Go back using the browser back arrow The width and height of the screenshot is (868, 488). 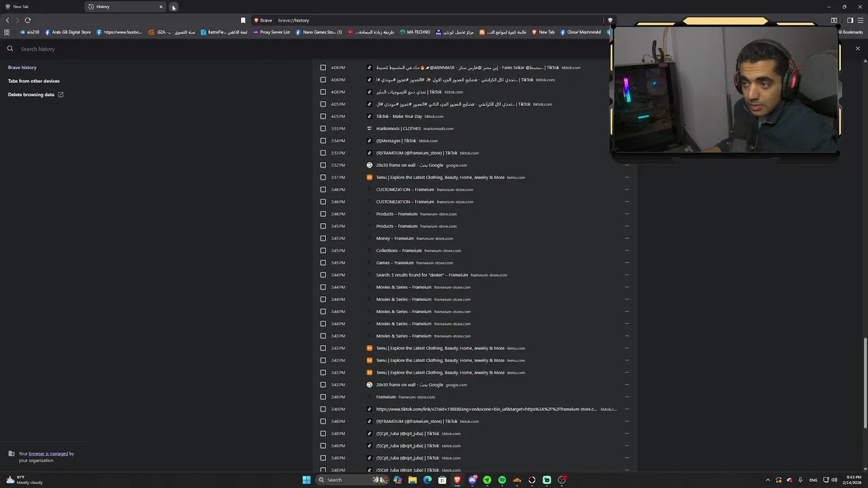pos(7,20)
